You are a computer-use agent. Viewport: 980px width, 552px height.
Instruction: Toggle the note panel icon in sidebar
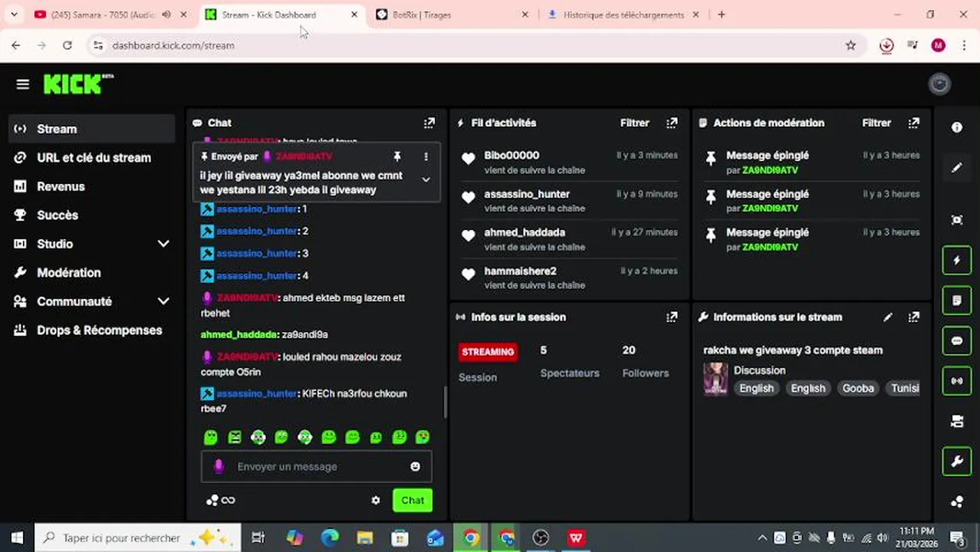point(957,301)
